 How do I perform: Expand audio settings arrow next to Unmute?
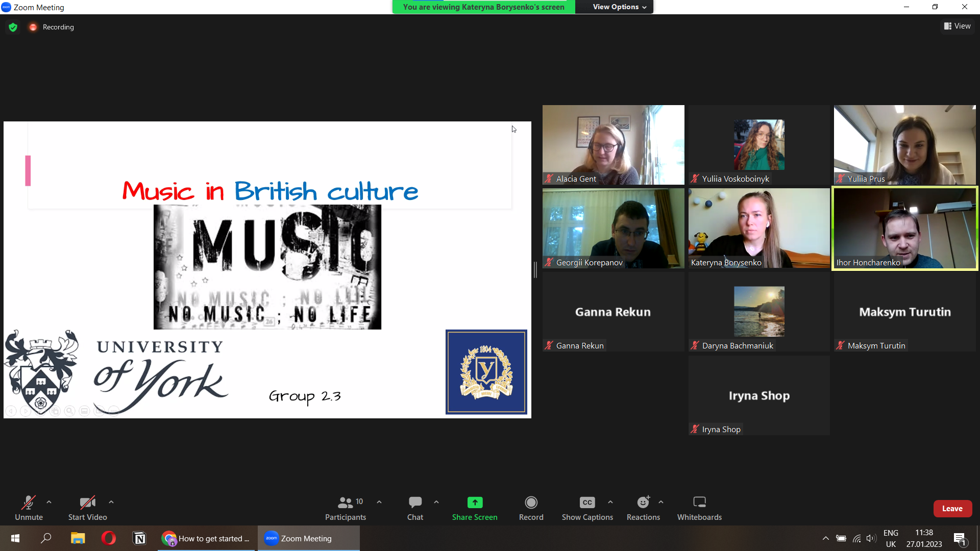pos(49,502)
